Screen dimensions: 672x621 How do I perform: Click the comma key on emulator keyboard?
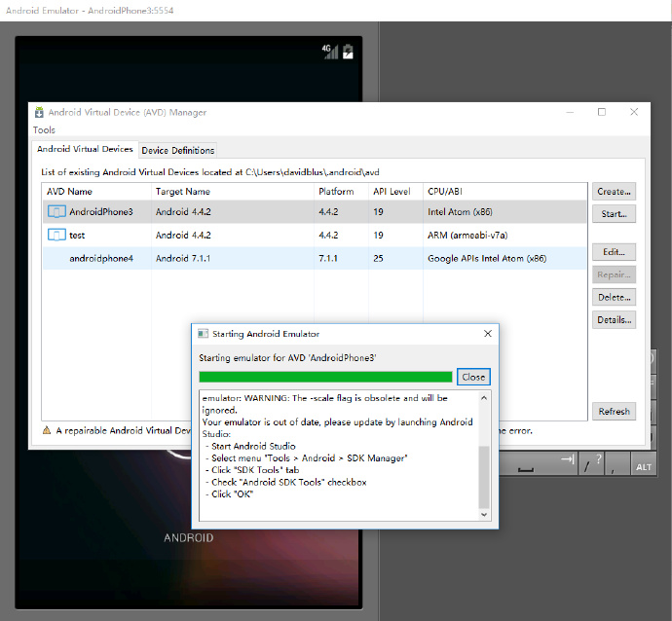pyautogui.click(x=616, y=463)
